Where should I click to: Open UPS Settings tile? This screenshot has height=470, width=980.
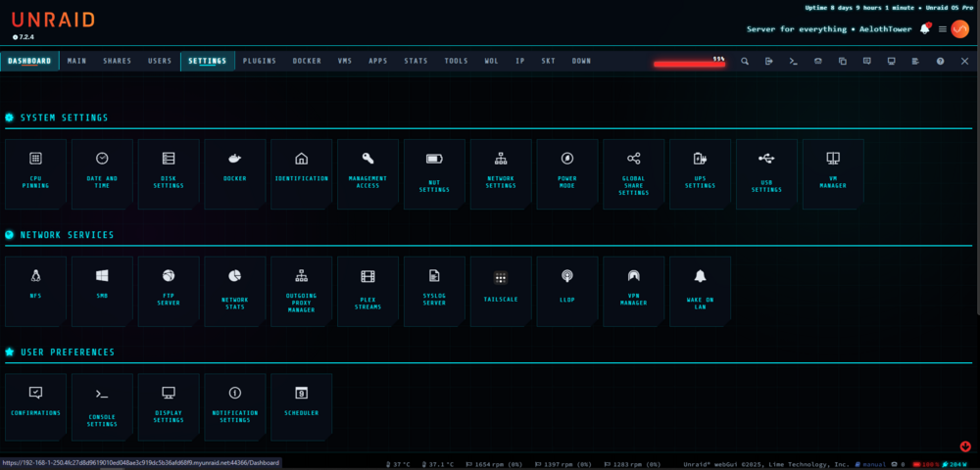coord(700,174)
